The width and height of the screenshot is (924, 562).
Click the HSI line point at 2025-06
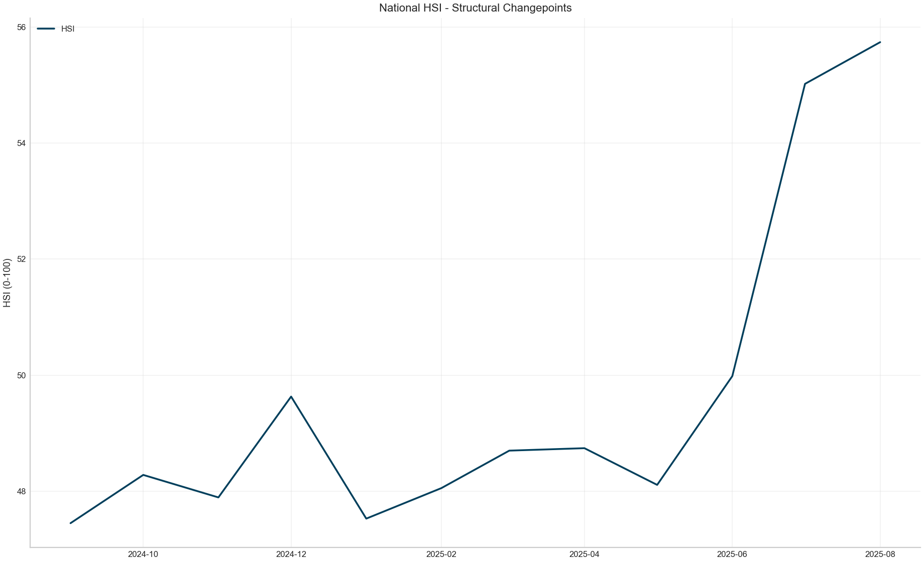tap(732, 376)
